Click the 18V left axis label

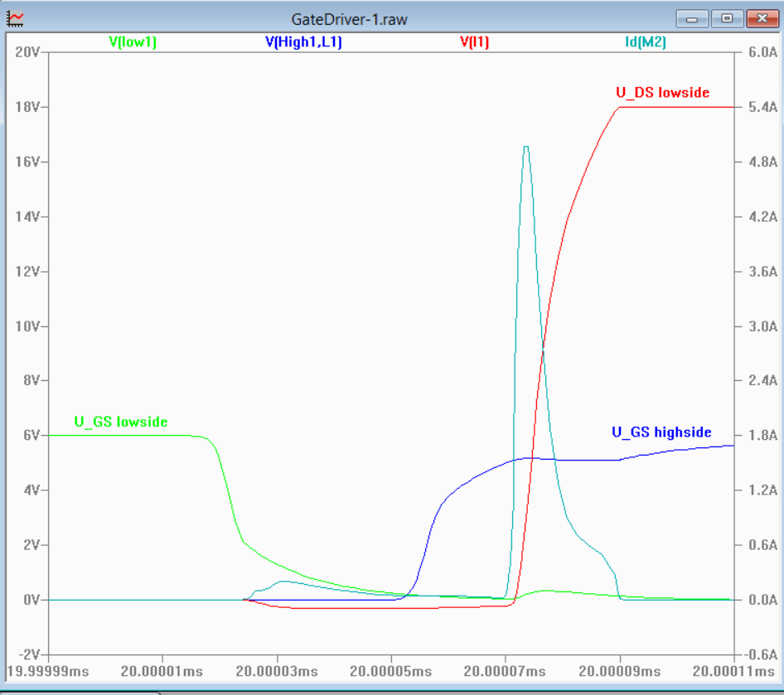[27, 107]
